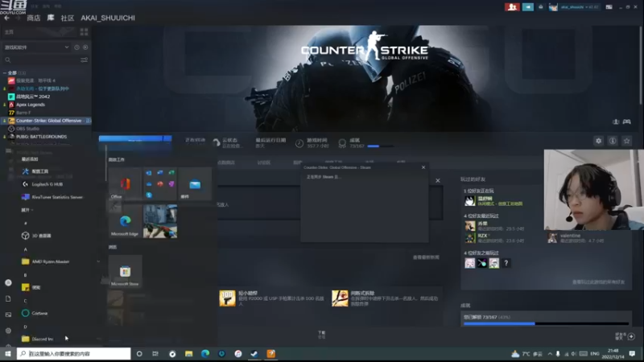Click the ENG input language indicator
This screenshot has height=362, width=644.
point(595,353)
